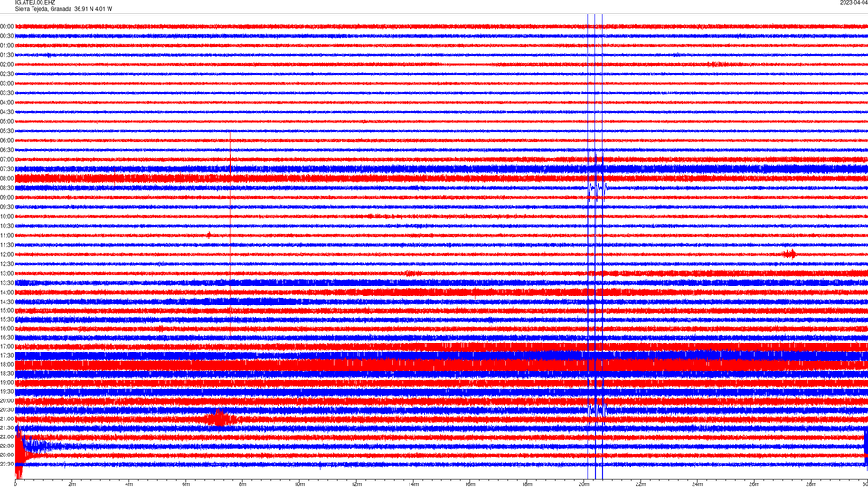Image resolution: width=868 pixels, height=488 pixels.
Task: Click the red seismic event on 21:00 trace
Action: pyautogui.click(x=221, y=418)
